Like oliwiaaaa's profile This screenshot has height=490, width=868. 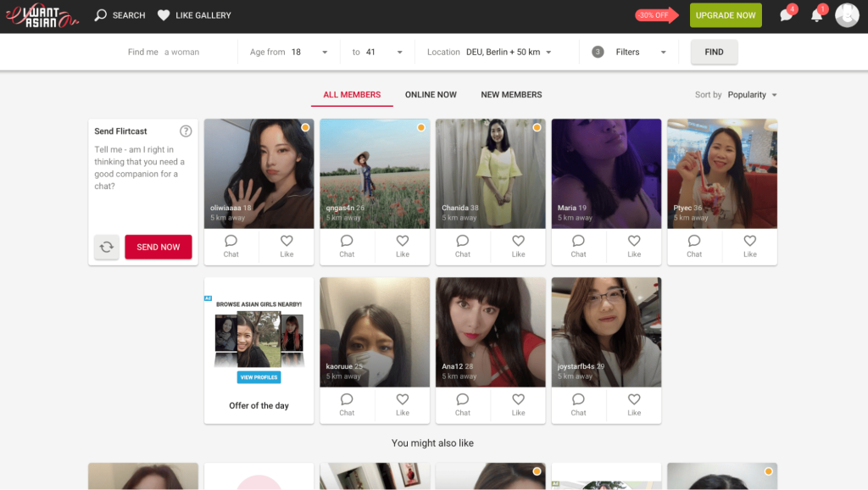coord(287,247)
